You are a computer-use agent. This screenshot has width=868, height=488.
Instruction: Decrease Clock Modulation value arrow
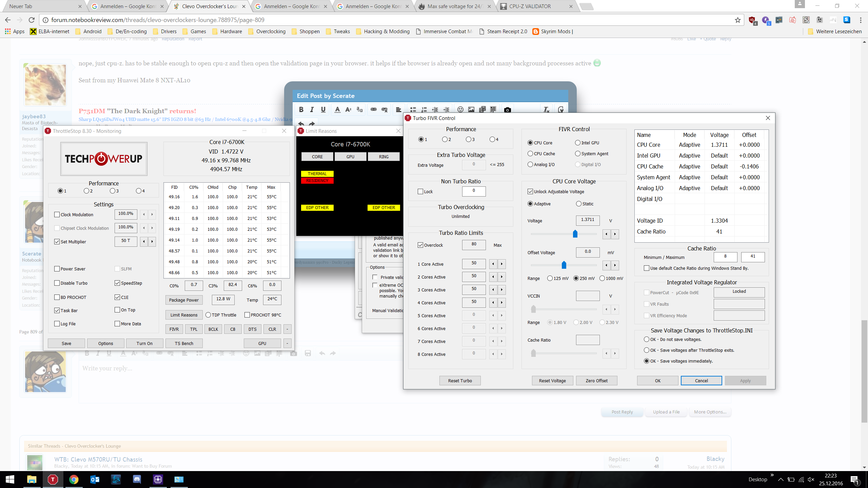(144, 214)
